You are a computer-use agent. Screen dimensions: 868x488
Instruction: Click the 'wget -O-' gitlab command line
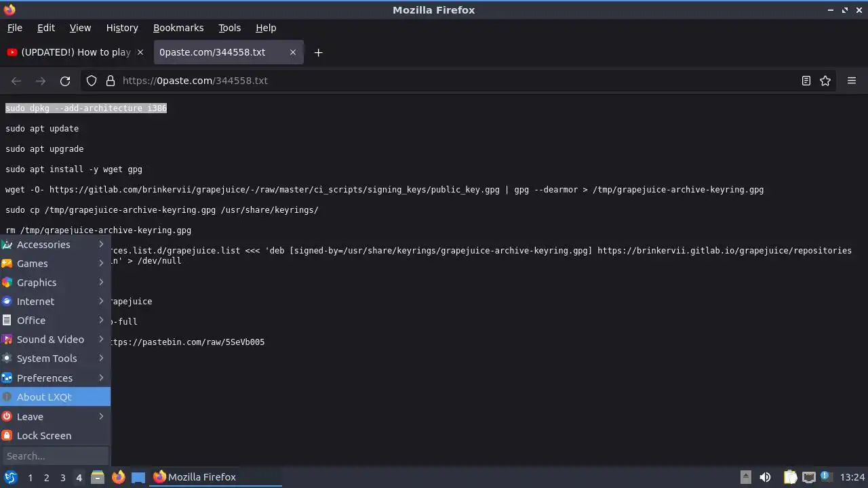click(384, 190)
